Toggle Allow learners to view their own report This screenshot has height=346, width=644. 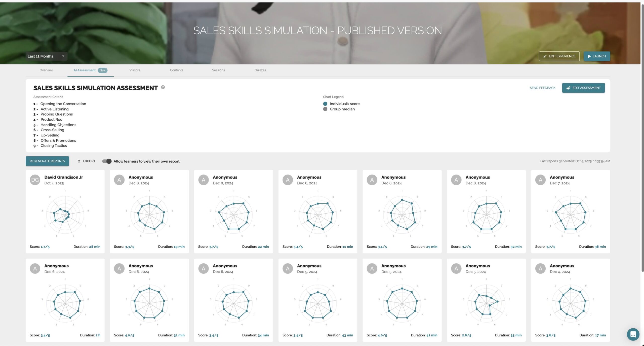pyautogui.click(x=107, y=161)
